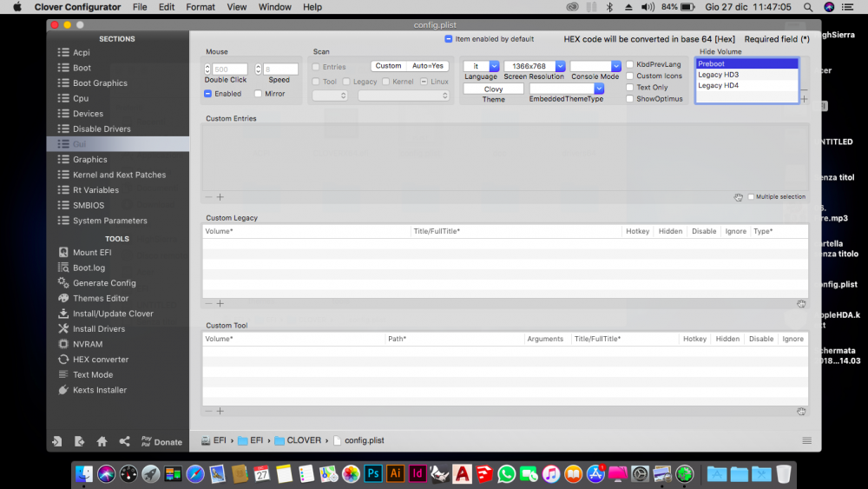Viewport: 868px width, 489px height.
Task: Click the Theme input field
Action: [493, 89]
